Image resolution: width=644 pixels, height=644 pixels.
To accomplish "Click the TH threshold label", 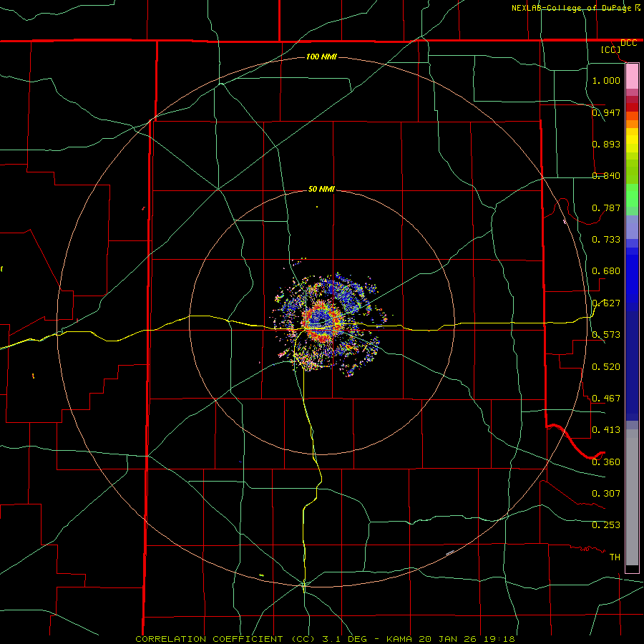I will 615,557.
